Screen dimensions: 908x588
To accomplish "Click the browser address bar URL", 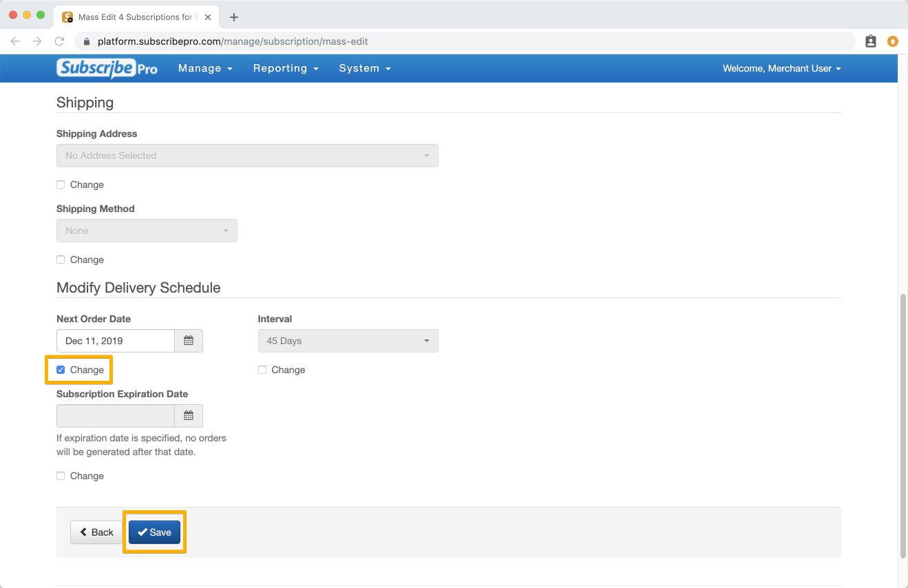I will (233, 41).
